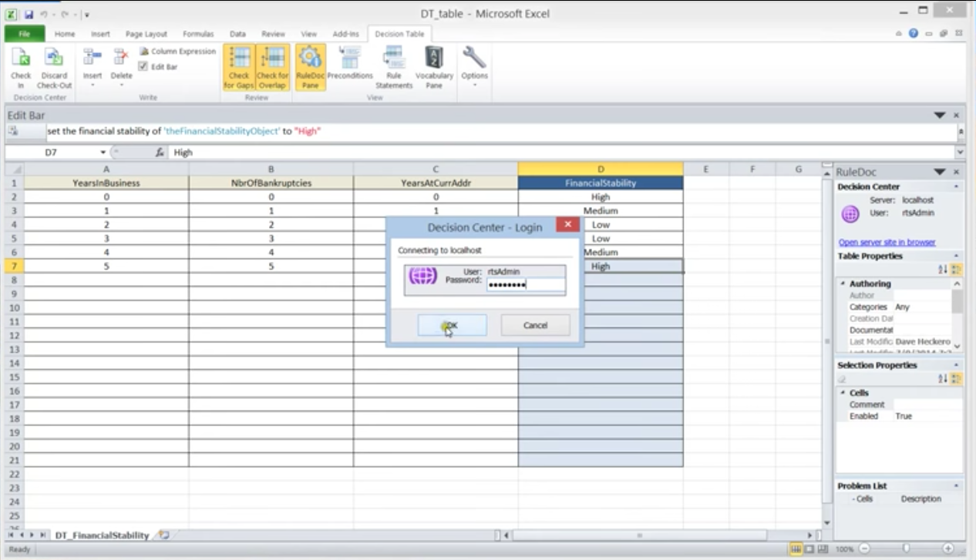Select Normal view in status bar
This screenshot has height=560, width=976.
[795, 549]
